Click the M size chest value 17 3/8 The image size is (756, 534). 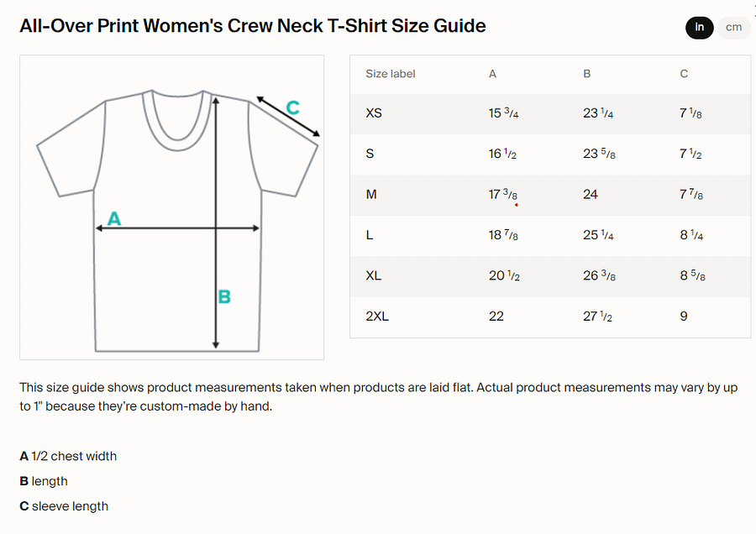coord(503,194)
